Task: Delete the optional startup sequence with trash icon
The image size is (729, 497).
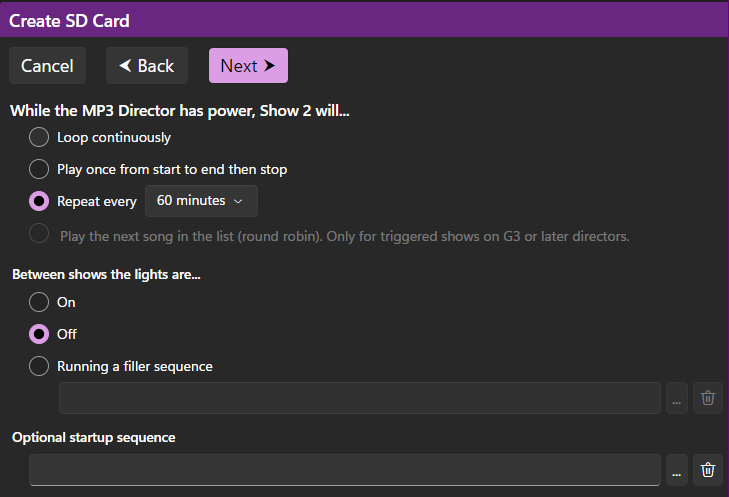Action: (x=708, y=469)
